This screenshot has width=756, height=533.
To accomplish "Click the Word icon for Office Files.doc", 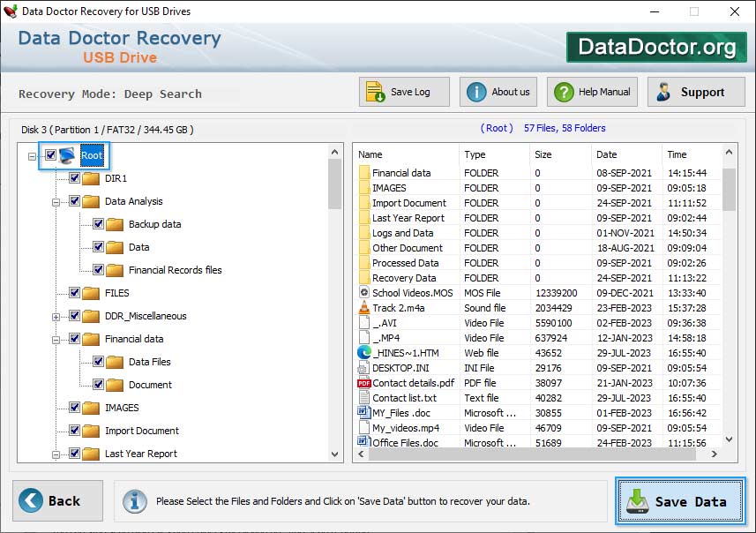I will click(363, 441).
